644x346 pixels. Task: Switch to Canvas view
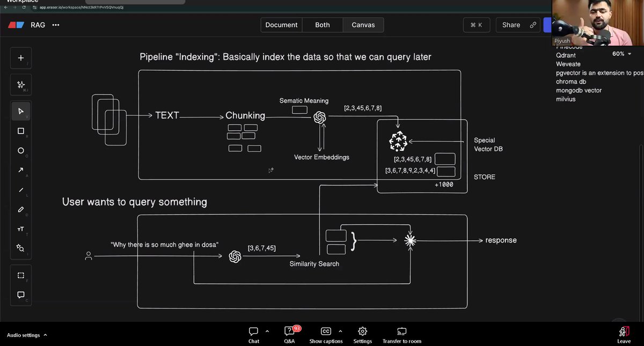[x=363, y=25]
